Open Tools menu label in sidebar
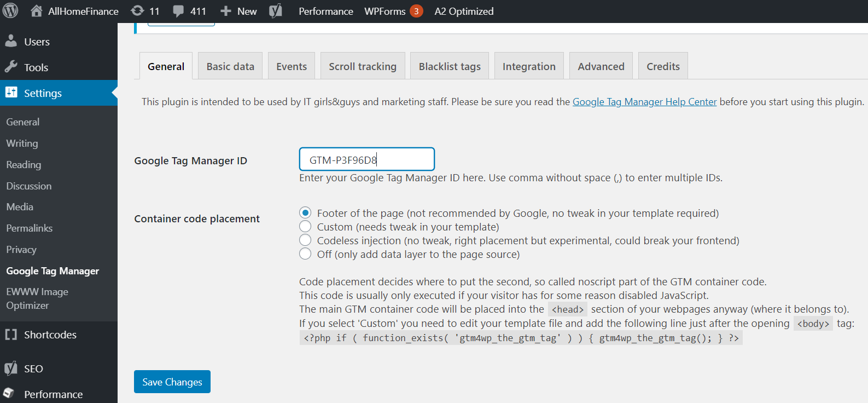 pyautogui.click(x=36, y=67)
